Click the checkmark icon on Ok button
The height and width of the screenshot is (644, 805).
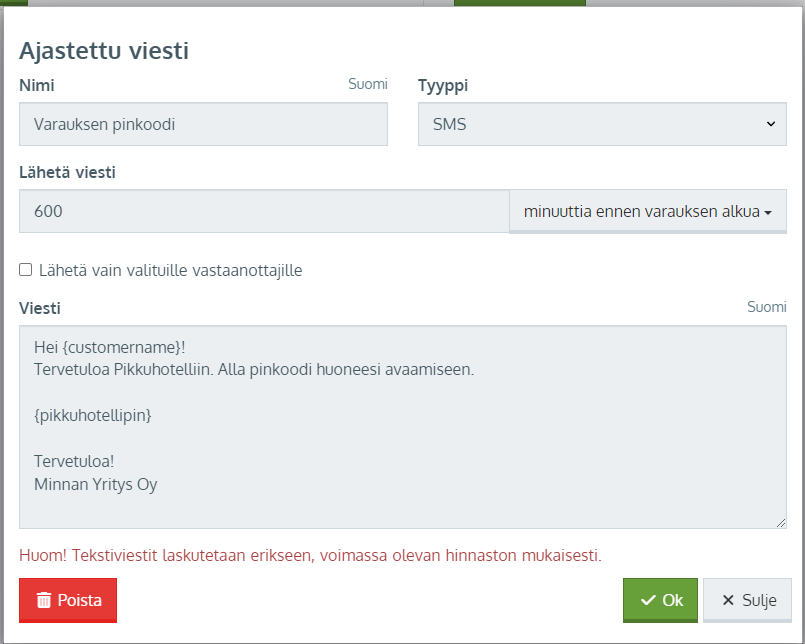tap(648, 600)
